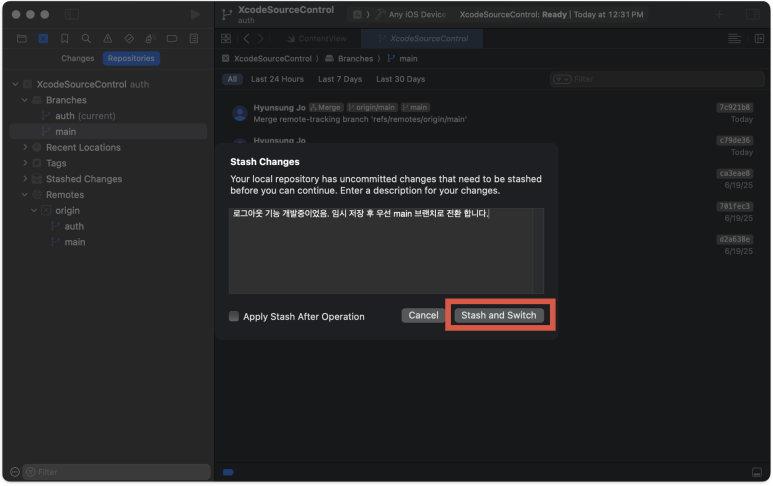Open the ContentView editor tab
This screenshot has width=773, height=486.
(x=316, y=38)
